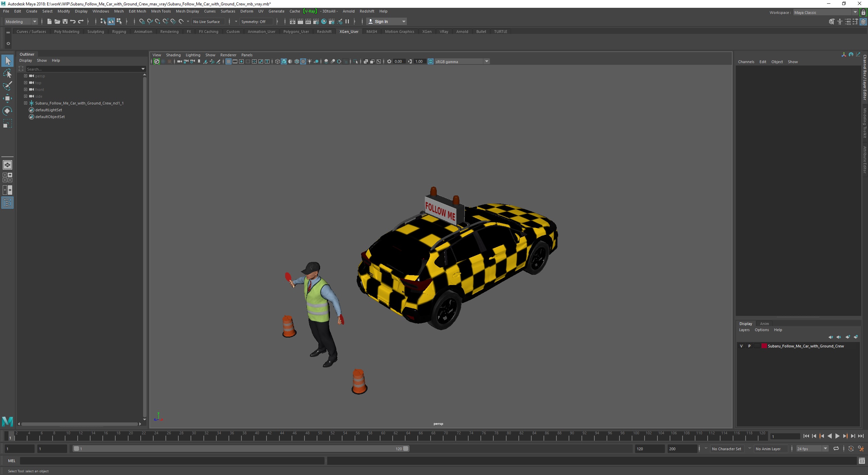This screenshot has height=475, width=868.
Task: Open the Channel Box Channels menu
Action: [x=746, y=62]
